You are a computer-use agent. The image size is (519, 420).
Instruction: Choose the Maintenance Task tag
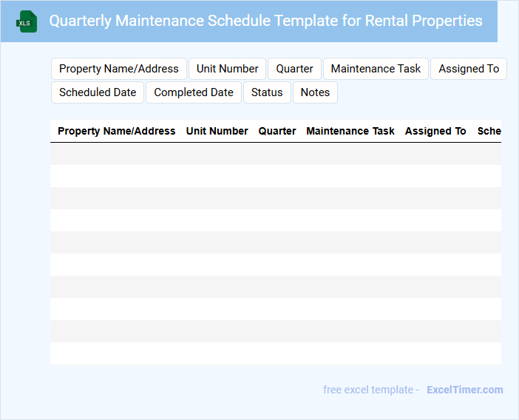point(376,69)
